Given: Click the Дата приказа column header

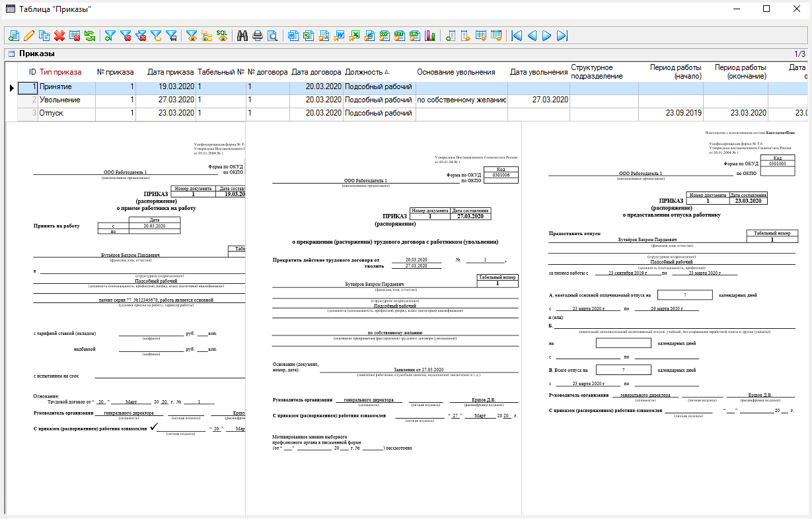Looking at the screenshot, I should click(170, 72).
